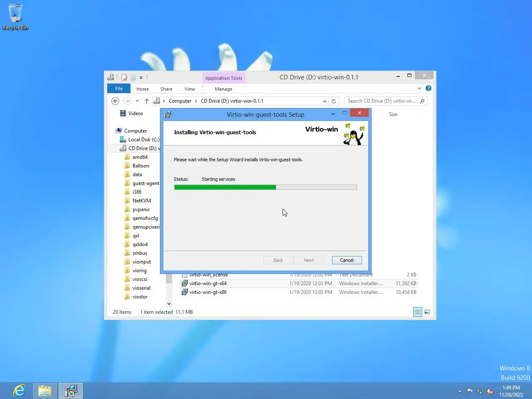Open the Recycle Bin desktop icon

[x=15, y=17]
